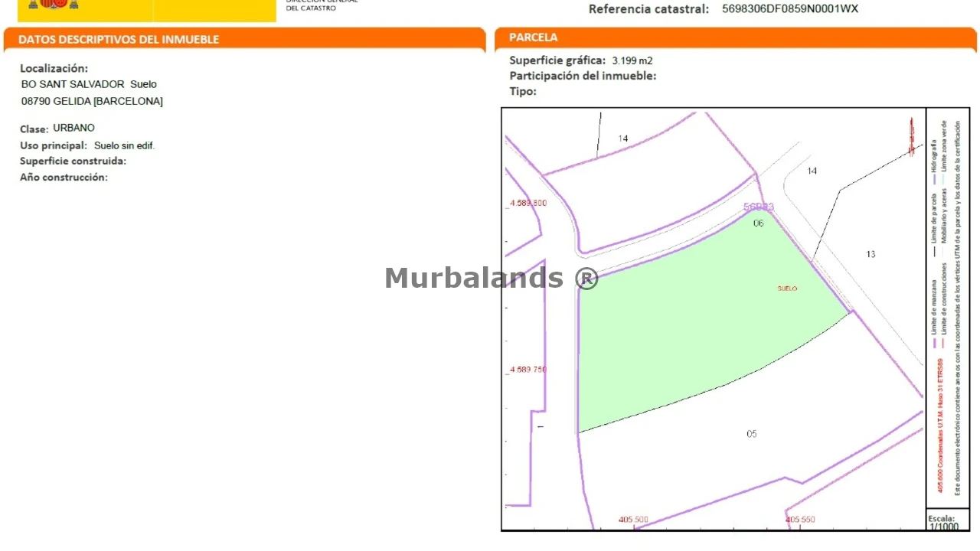The height and width of the screenshot is (551, 980).
Task: Click the 'Mobiliario y aceras' legend entry
Action: [x=945, y=215]
